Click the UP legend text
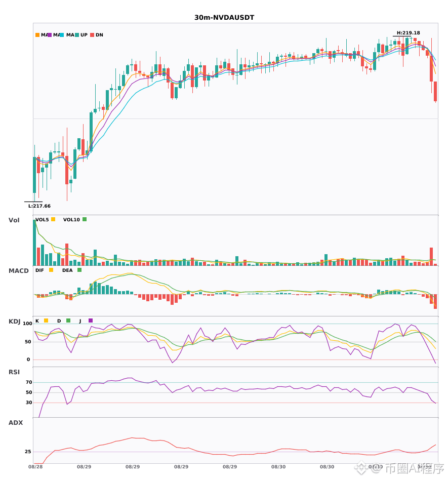 [84, 35]
